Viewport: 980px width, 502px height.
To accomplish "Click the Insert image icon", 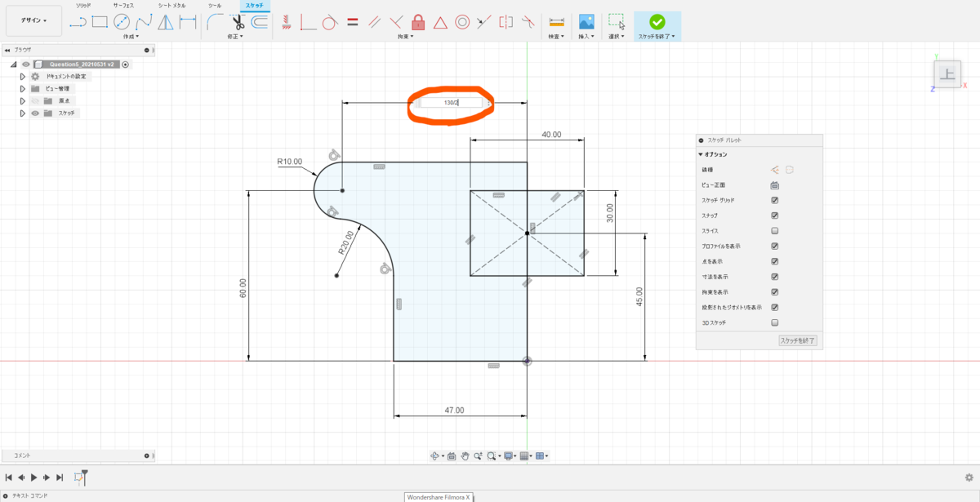I will point(586,21).
